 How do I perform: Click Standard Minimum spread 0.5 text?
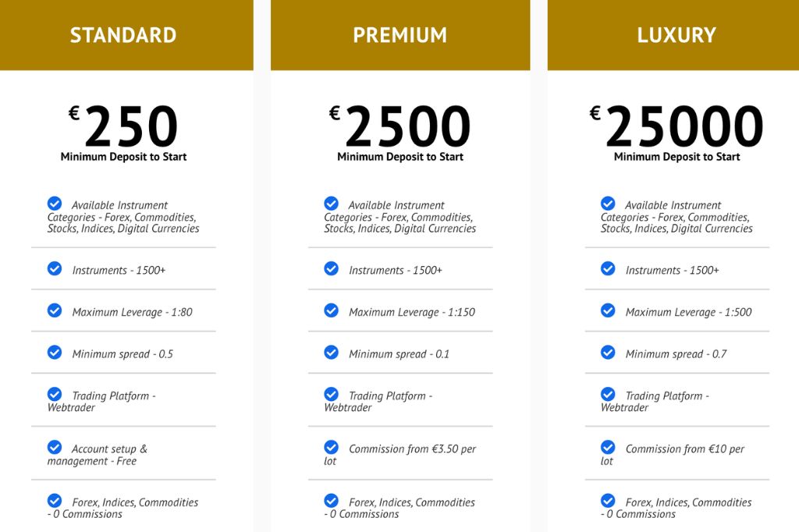[x=123, y=353]
